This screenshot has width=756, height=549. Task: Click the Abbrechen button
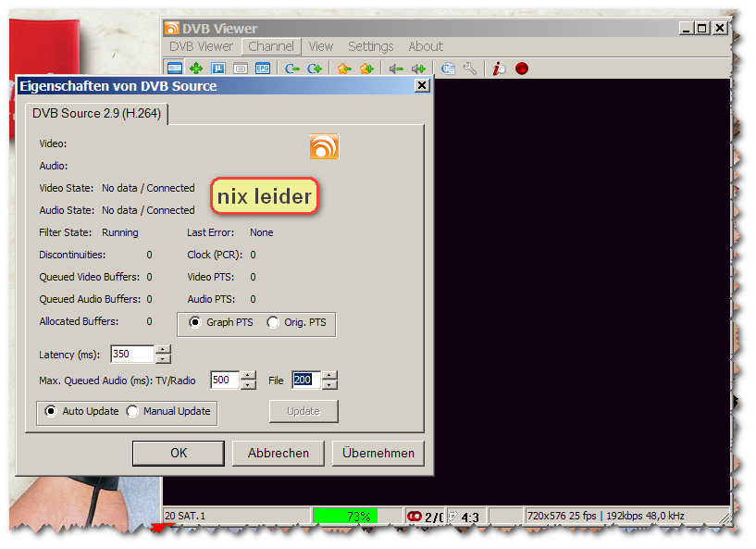(x=279, y=453)
